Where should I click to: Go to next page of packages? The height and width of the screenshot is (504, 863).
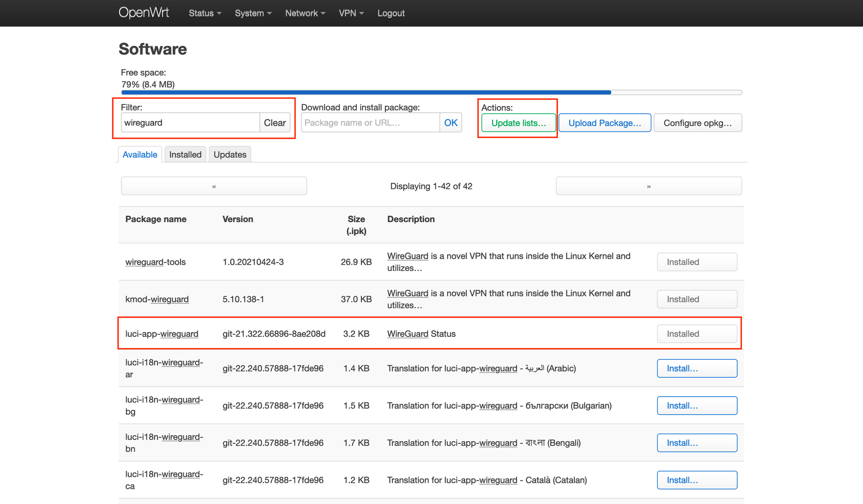click(649, 186)
